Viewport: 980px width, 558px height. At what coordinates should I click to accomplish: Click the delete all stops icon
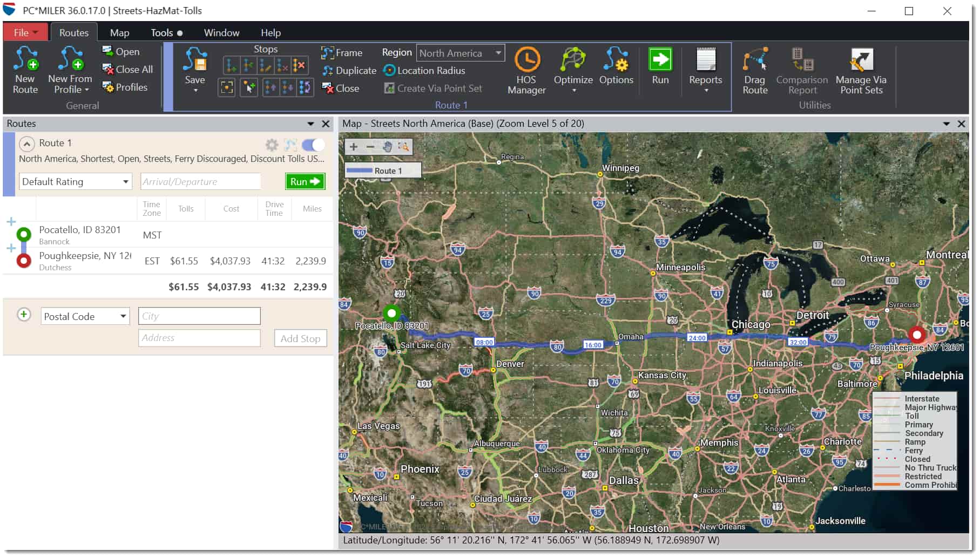pos(299,66)
